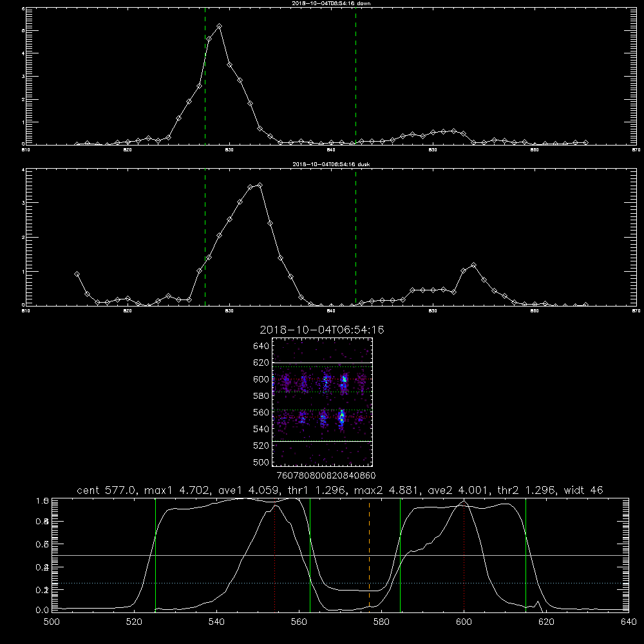Select the highest diamond marker in the dawn plot
Viewport: 644px width, 644px height.
pyautogui.click(x=220, y=26)
